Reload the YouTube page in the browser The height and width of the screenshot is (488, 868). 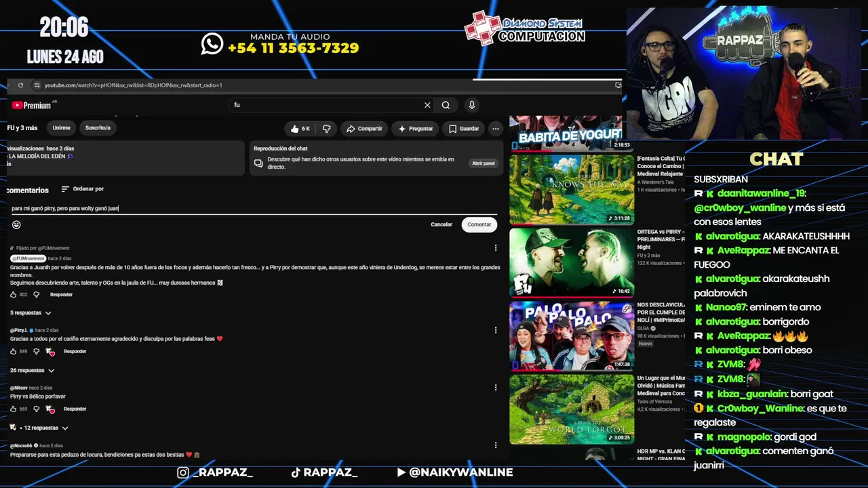20,85
